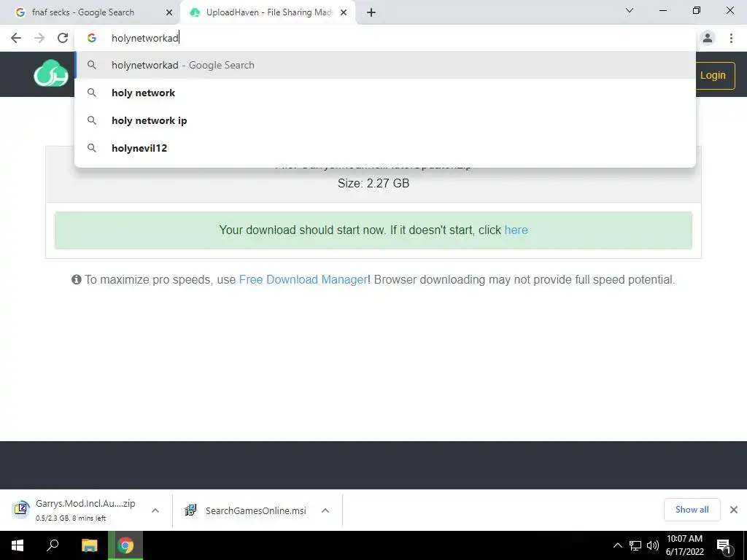Click the msi installer icon in downloads bar

tap(190, 510)
